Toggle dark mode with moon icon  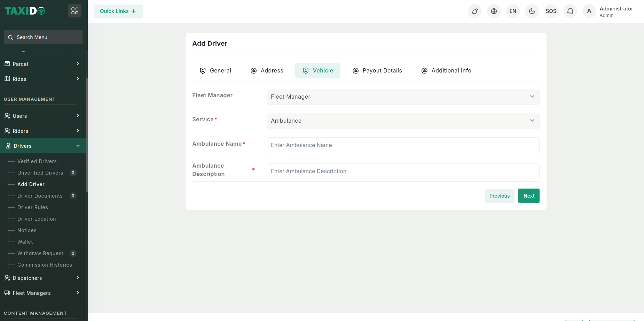pyautogui.click(x=532, y=11)
